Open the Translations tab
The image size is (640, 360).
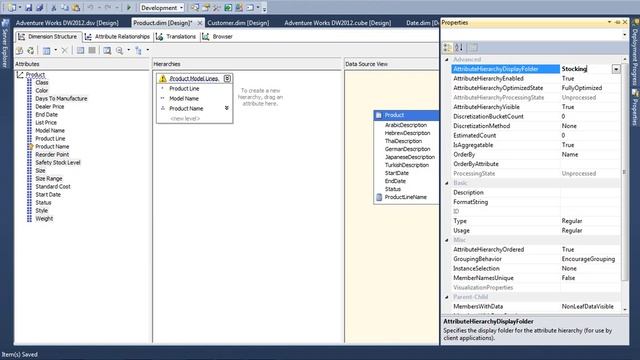pyautogui.click(x=176, y=37)
